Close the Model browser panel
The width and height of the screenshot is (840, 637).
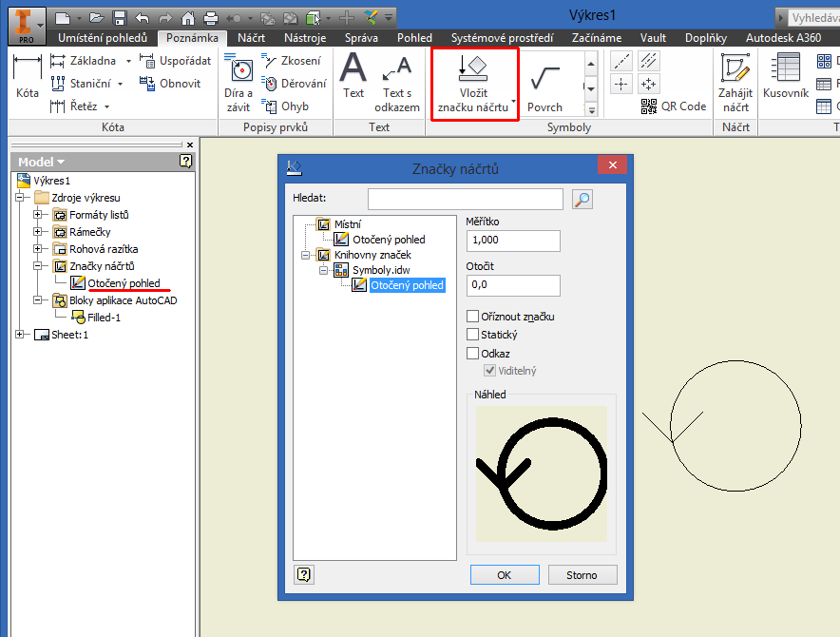tap(190, 145)
